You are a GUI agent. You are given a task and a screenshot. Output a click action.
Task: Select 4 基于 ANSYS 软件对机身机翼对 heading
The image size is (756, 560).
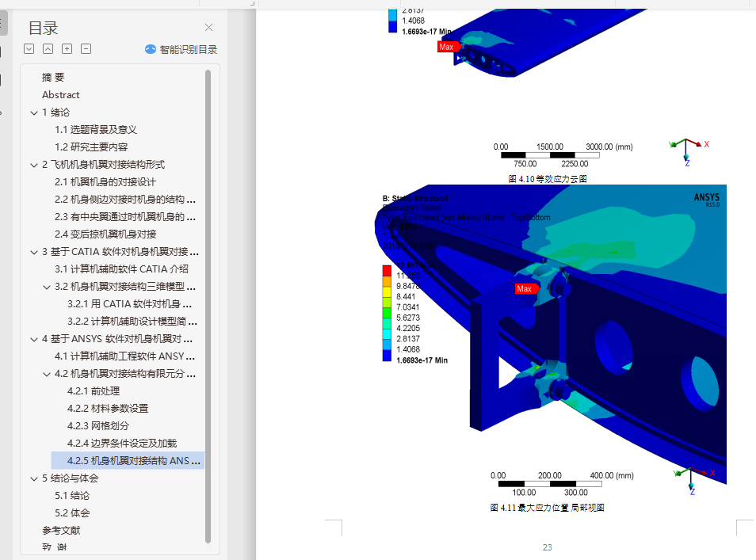tap(117, 339)
